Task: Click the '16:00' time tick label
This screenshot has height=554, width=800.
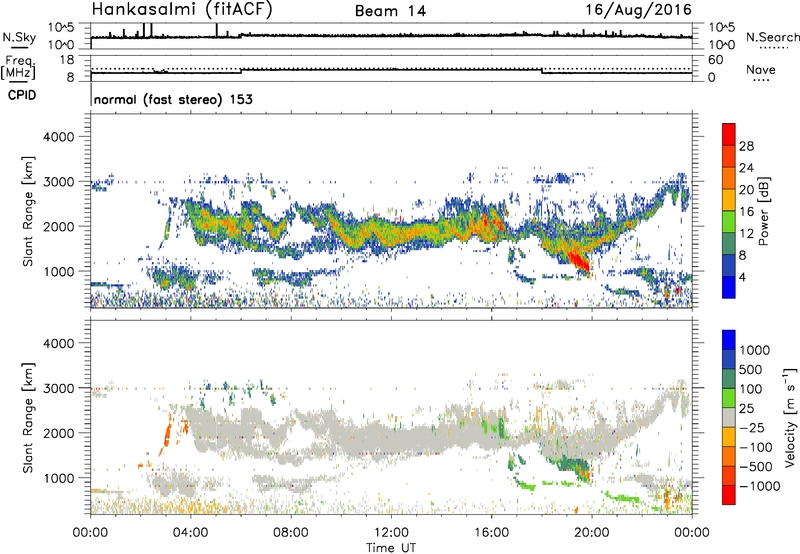Action: (x=491, y=533)
